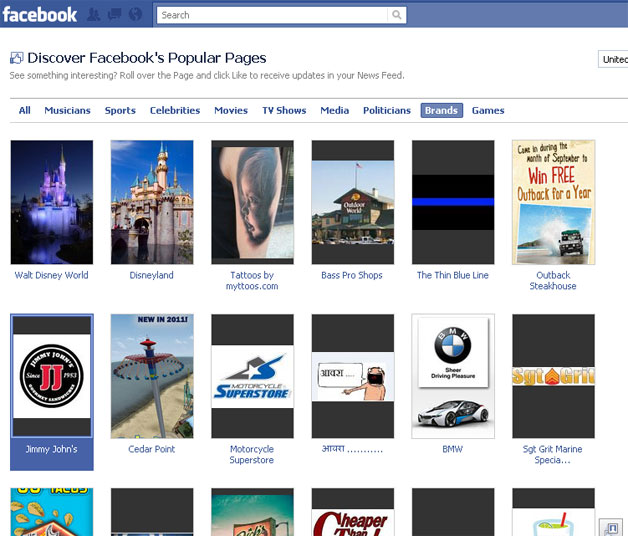Open the Disneyland castle thumbnail
The width and height of the screenshot is (628, 536).
pos(152,202)
